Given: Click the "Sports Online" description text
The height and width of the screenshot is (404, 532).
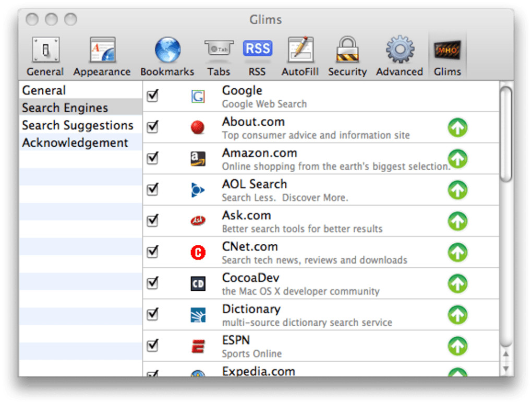Looking at the screenshot, I should (x=252, y=354).
